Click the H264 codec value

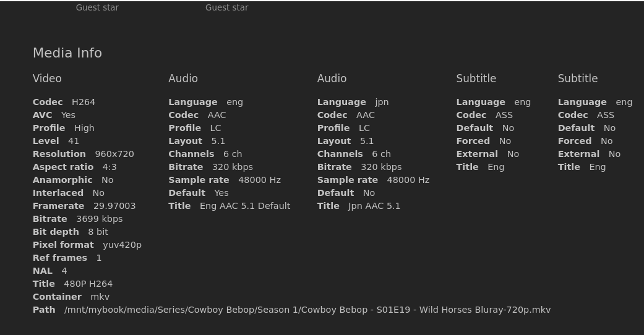tap(84, 102)
